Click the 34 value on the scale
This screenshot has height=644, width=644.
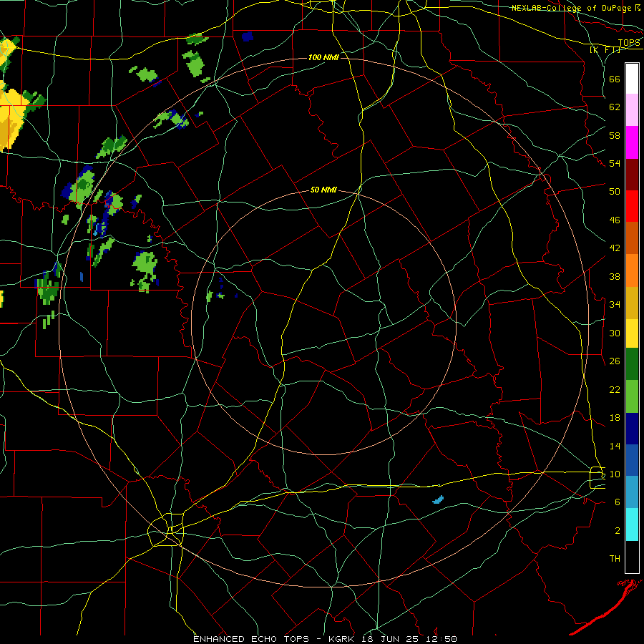point(615,304)
